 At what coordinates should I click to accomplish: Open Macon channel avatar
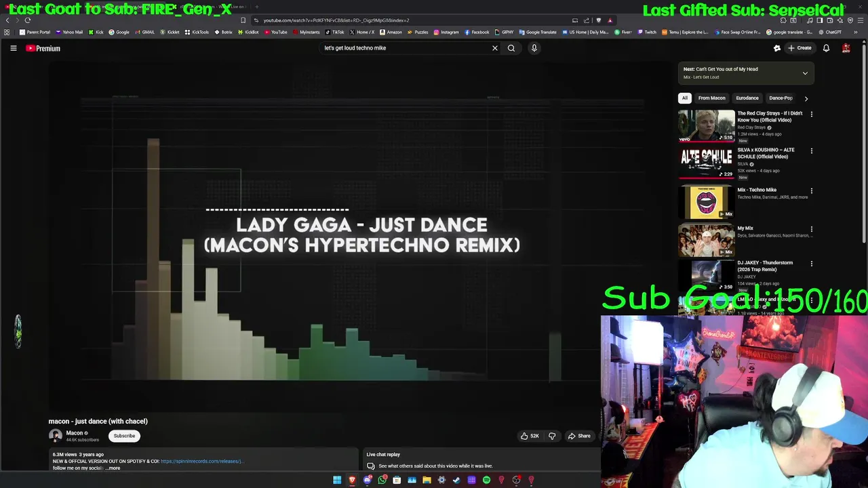coord(56,436)
